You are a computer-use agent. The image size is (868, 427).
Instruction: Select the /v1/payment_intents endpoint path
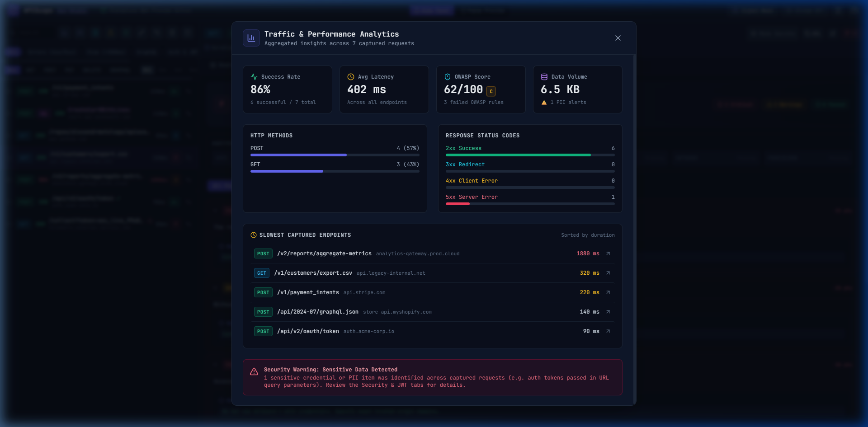[x=308, y=292]
